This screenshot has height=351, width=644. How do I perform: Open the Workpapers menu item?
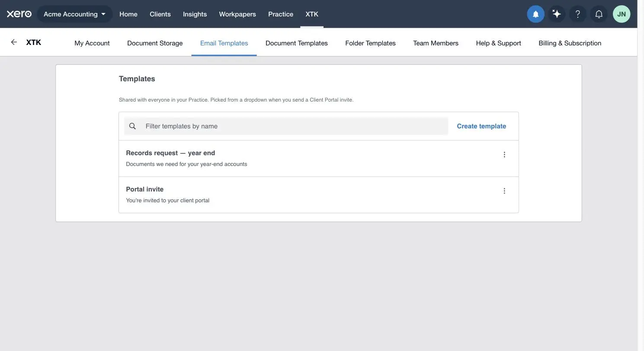[237, 14]
